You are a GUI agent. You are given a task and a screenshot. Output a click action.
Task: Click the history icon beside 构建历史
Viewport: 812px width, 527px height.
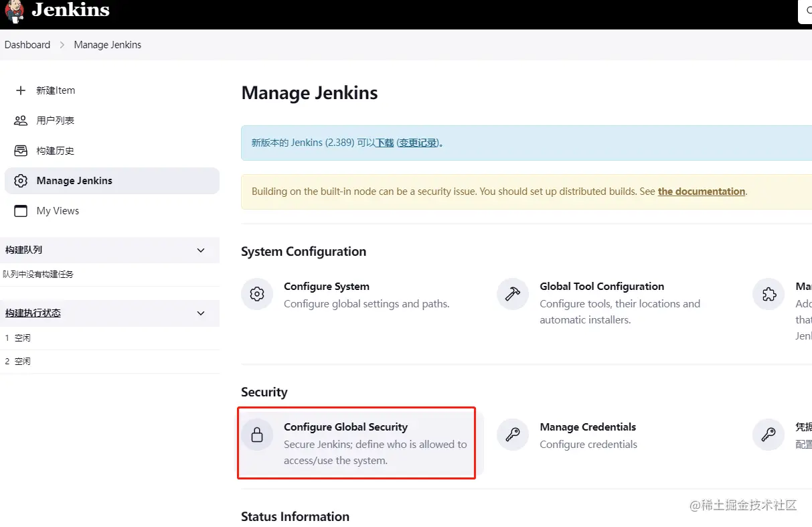[x=21, y=151]
